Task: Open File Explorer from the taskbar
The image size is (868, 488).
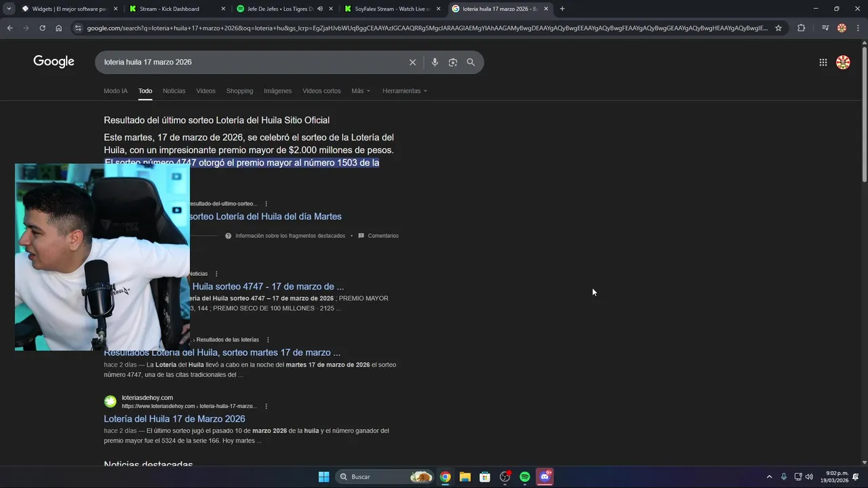Action: click(465, 476)
